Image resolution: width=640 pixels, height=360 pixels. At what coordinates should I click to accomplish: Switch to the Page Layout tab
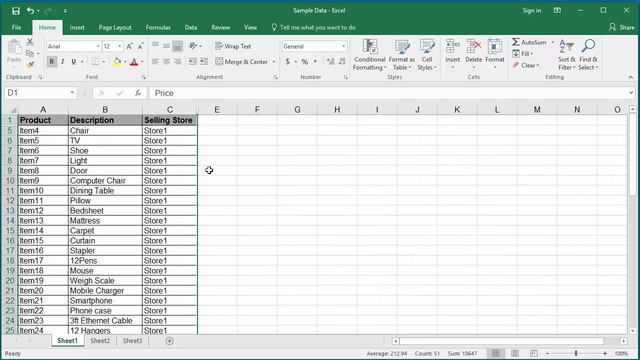click(x=115, y=27)
